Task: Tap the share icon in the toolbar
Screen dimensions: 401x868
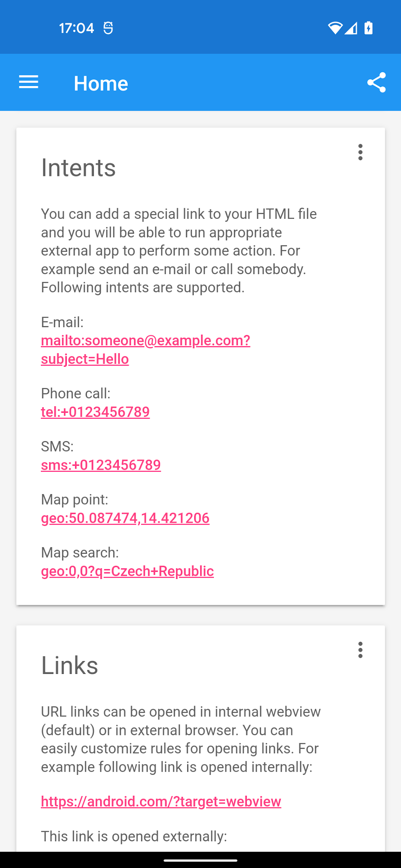Action: (x=377, y=82)
